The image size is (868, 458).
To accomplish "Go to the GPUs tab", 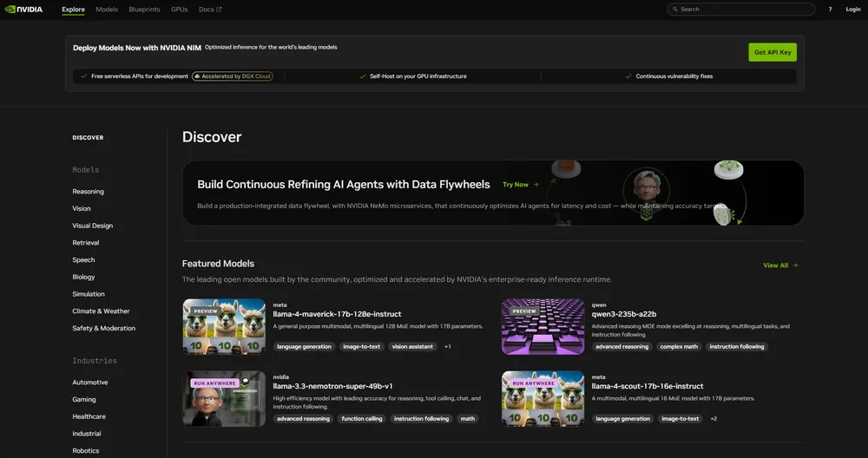I will click(x=179, y=10).
